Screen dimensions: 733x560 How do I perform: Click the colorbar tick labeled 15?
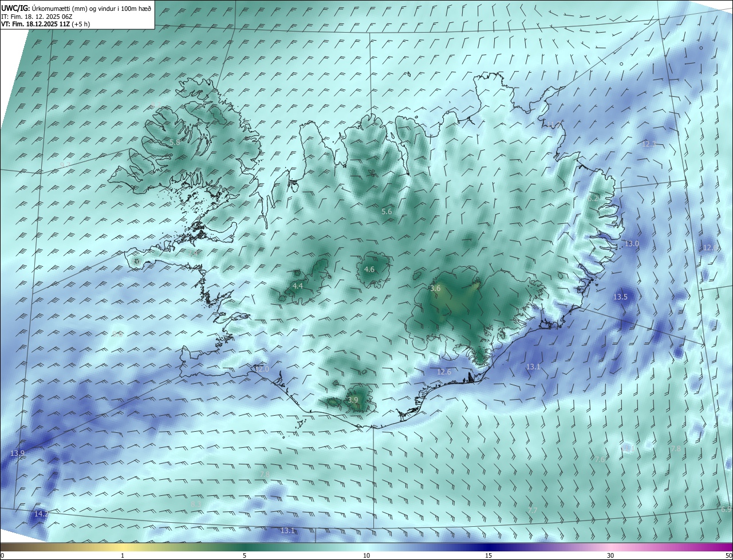(488, 555)
